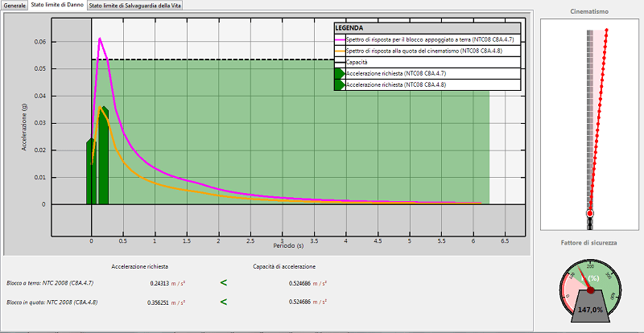Image resolution: width=644 pixels, height=333 pixels.
Task: Click the green arrow icon for Accelerazione richiesta C8A.4.7
Action: point(340,73)
